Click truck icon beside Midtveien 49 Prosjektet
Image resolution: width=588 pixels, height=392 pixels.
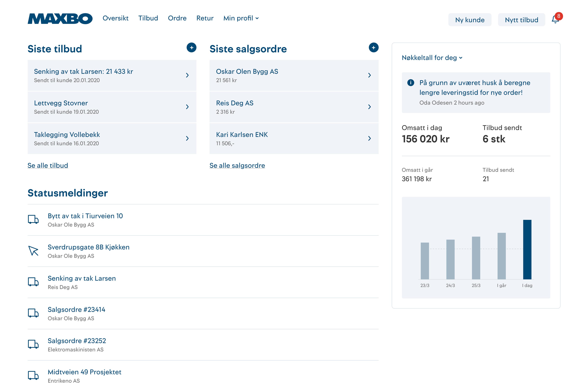pyautogui.click(x=33, y=375)
